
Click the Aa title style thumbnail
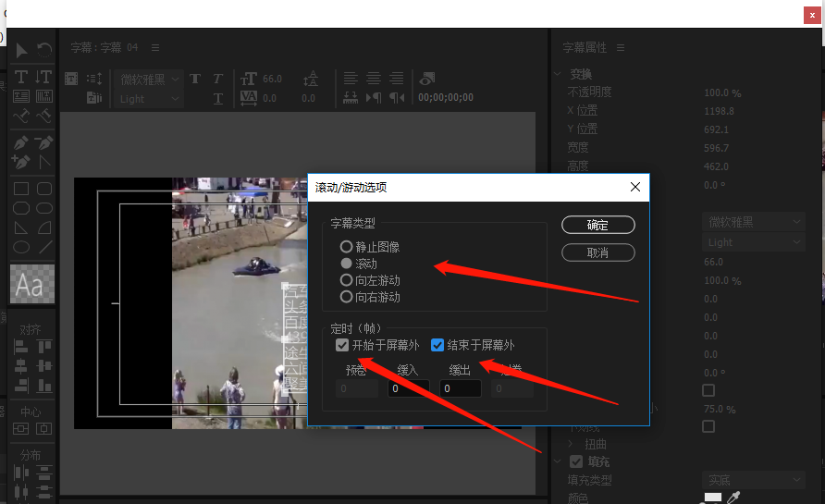point(31,285)
